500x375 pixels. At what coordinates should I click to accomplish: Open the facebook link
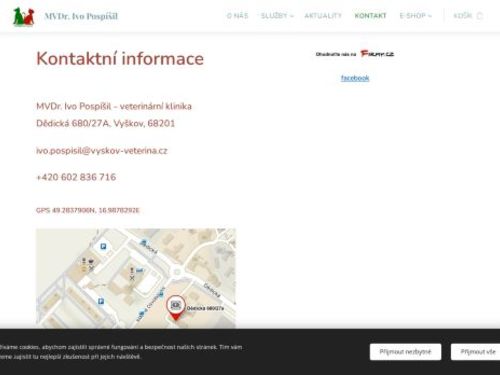click(355, 78)
